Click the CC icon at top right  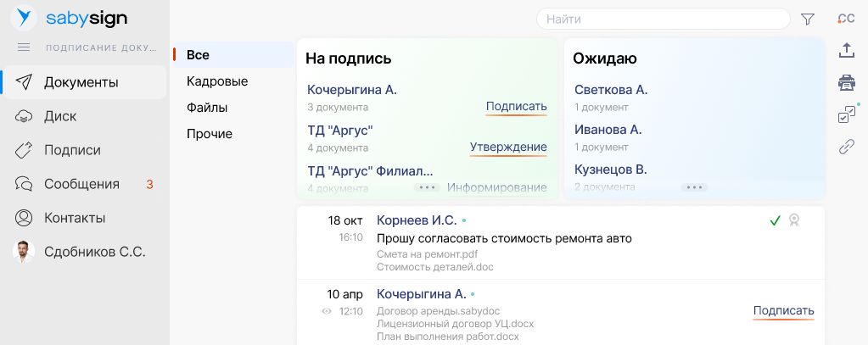[x=846, y=19]
